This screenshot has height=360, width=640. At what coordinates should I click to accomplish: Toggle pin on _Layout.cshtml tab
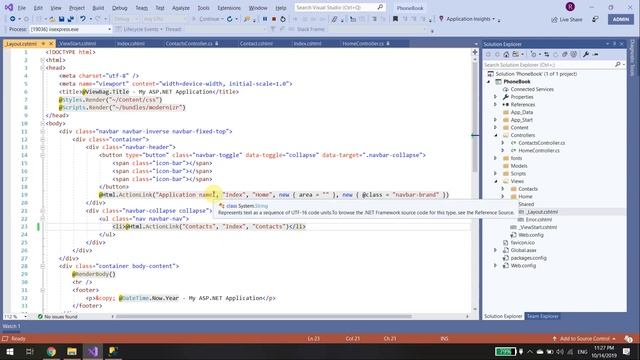click(43, 43)
